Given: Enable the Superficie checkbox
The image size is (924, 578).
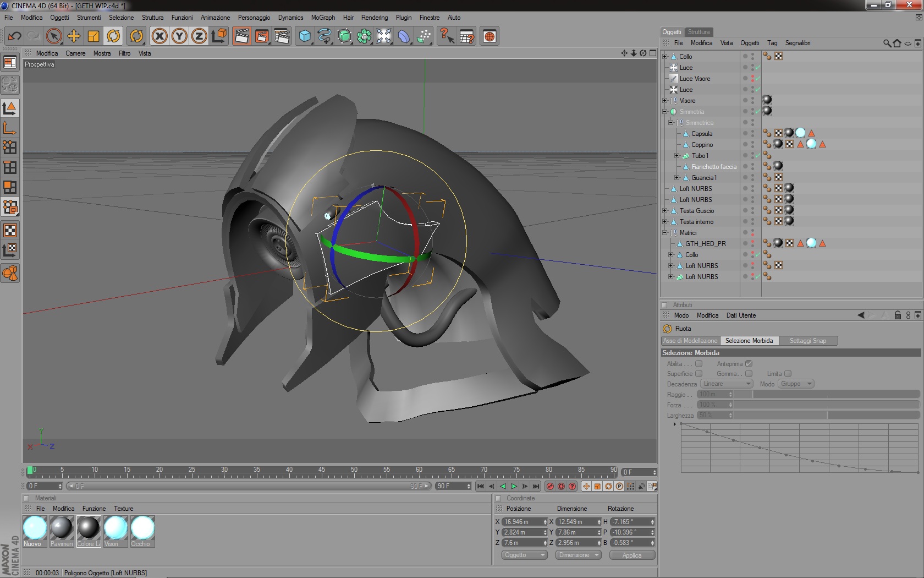Looking at the screenshot, I should tap(699, 374).
